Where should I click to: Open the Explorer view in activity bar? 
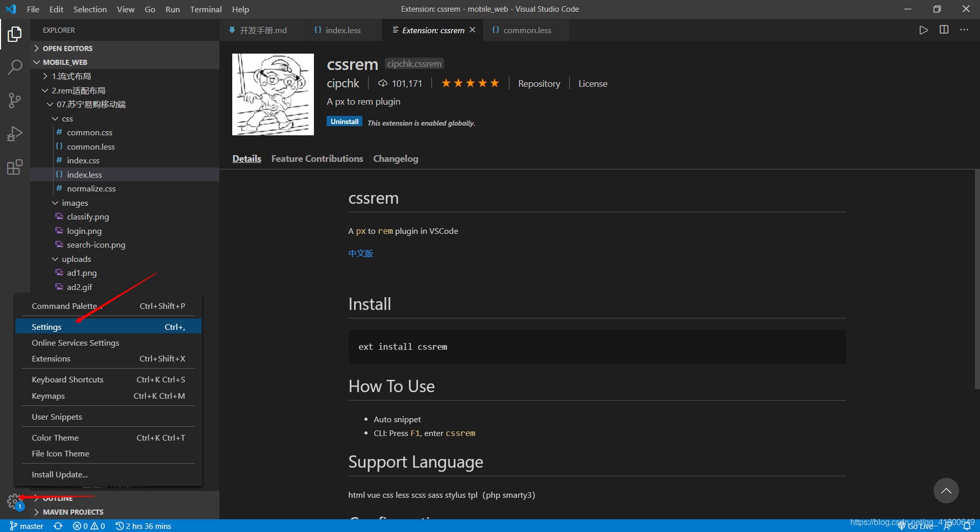tap(15, 34)
